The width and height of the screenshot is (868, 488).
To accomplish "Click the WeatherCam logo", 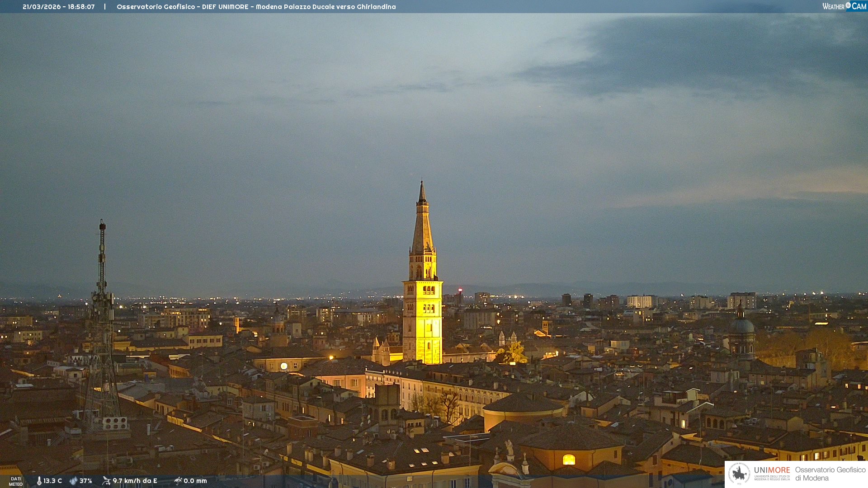I will point(844,6).
